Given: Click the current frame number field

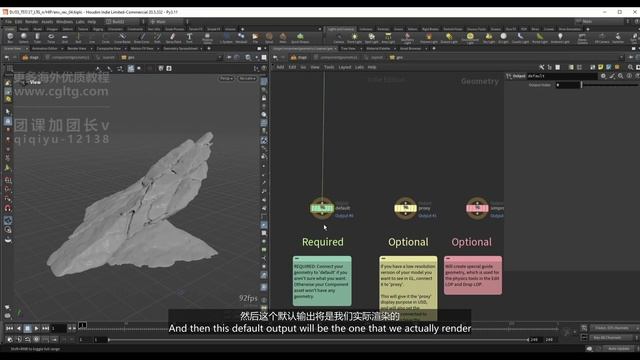Looking at the screenshot, I should 59,328.
